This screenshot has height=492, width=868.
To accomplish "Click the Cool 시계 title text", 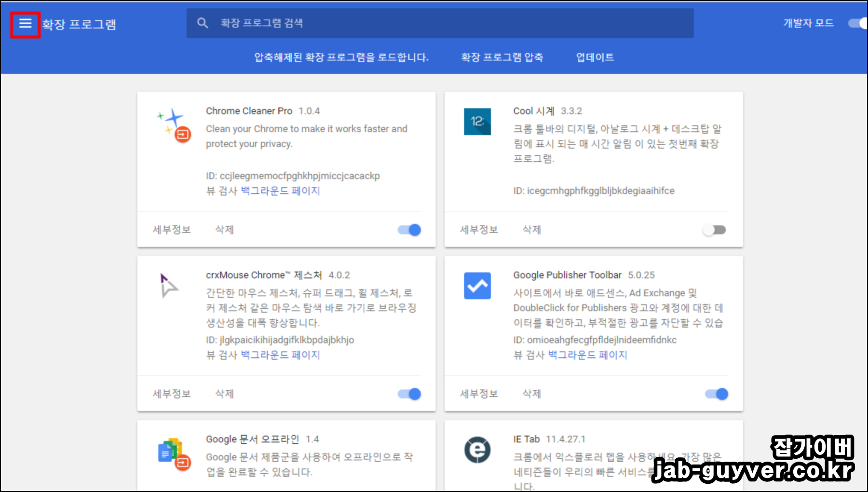I will [534, 111].
